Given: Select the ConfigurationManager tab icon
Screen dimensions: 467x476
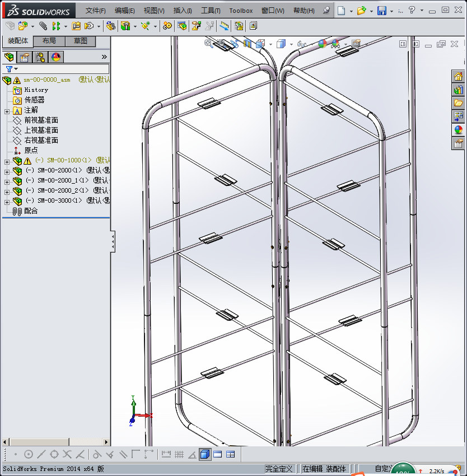Looking at the screenshot, I should [40, 57].
